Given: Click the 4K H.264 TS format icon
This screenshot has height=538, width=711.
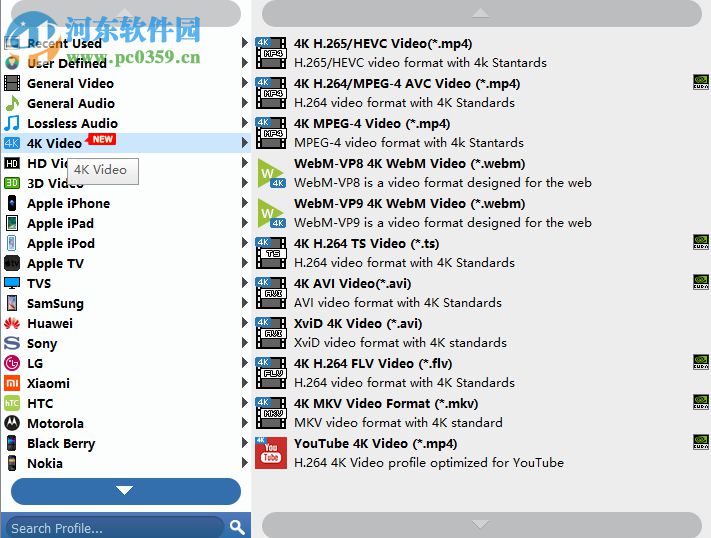Looking at the screenshot, I should click(271, 253).
